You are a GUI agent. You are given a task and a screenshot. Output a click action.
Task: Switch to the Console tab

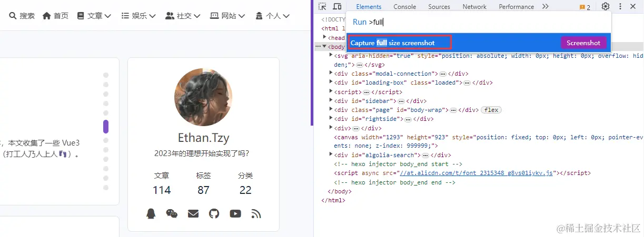click(x=405, y=7)
